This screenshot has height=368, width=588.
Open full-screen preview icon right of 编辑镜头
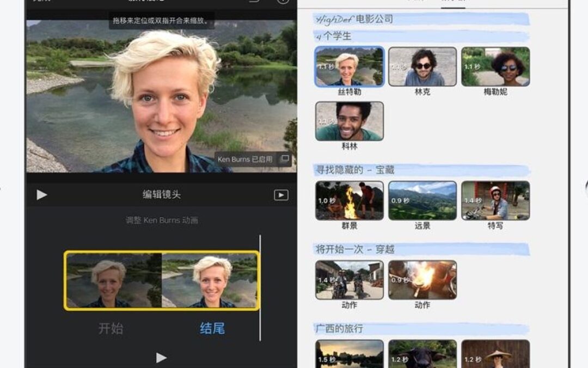[281, 195]
